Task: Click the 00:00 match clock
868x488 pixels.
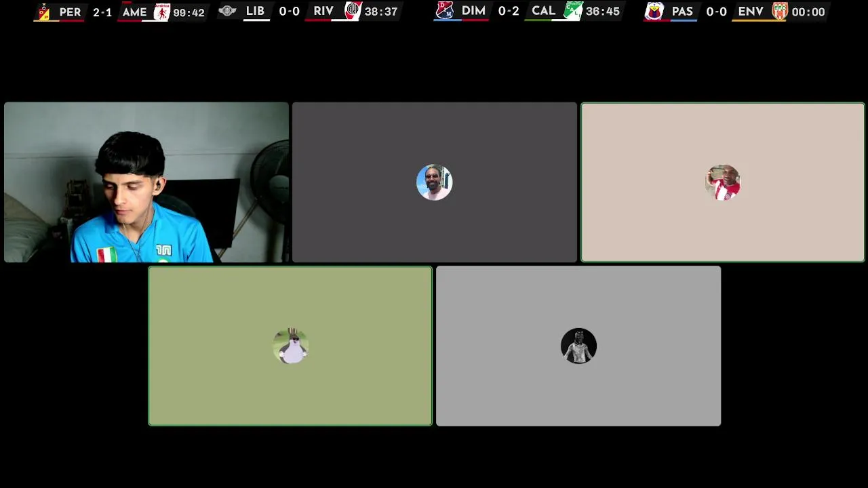Action: coord(808,12)
